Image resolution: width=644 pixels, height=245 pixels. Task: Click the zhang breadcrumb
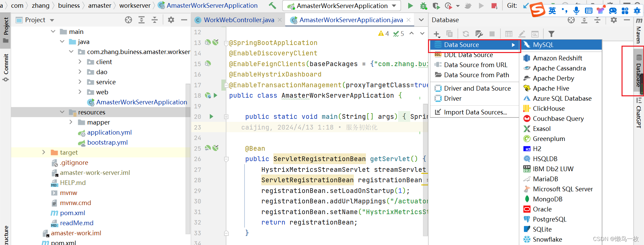(x=41, y=5)
